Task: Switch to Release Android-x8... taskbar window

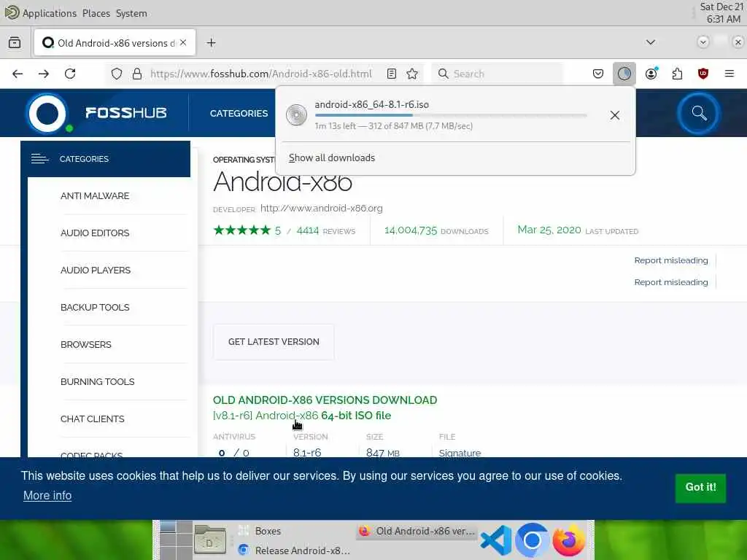Action: (295, 550)
